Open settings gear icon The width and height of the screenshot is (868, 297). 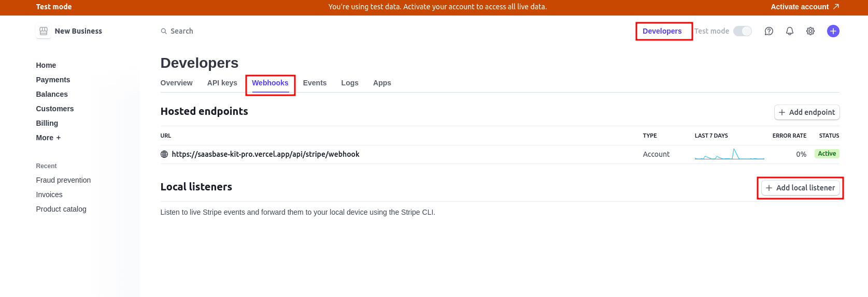[x=810, y=31]
